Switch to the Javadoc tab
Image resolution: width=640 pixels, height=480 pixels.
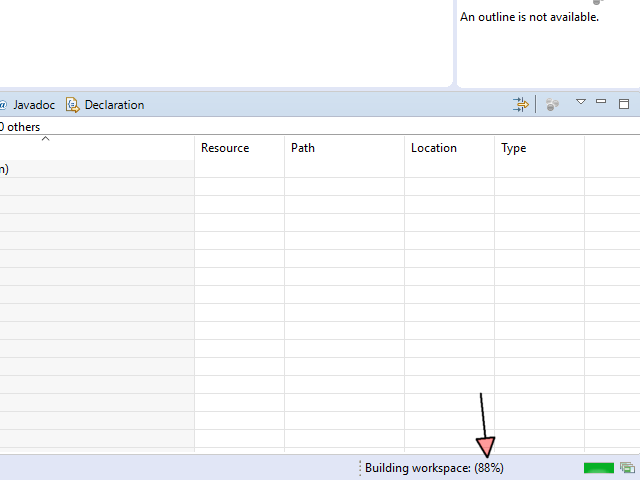(34, 105)
